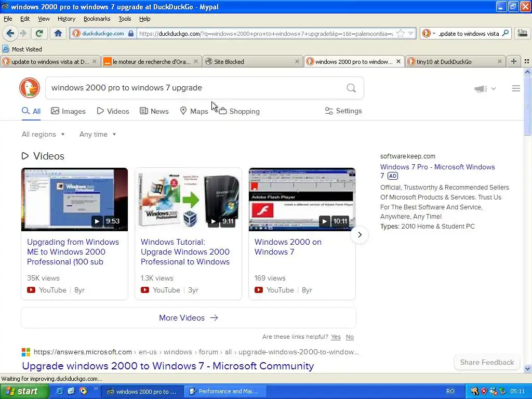The width and height of the screenshot is (532, 399).
Task: Open the Help menu
Action: pyautogui.click(x=144, y=19)
